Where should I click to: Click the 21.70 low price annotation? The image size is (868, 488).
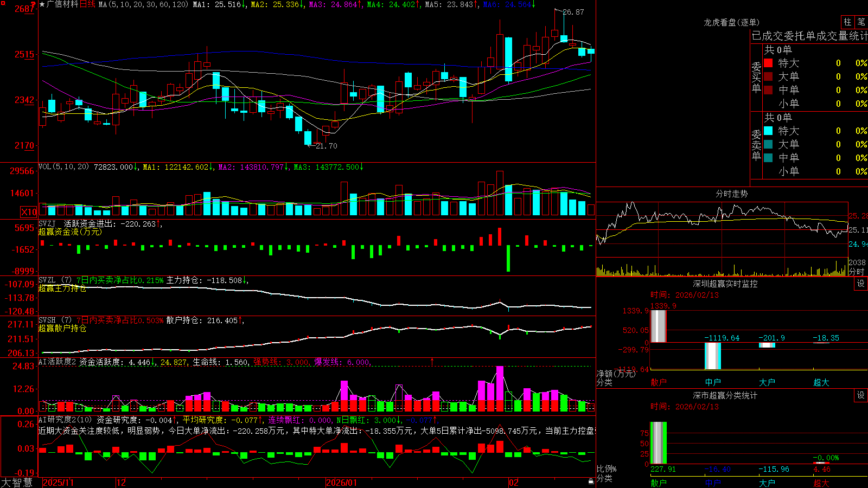pyautogui.click(x=327, y=146)
